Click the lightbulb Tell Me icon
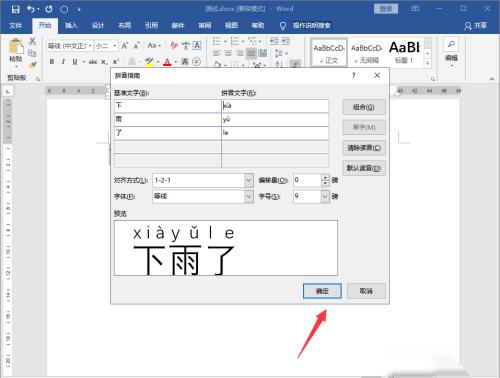This screenshot has width=500, height=378. click(x=283, y=26)
